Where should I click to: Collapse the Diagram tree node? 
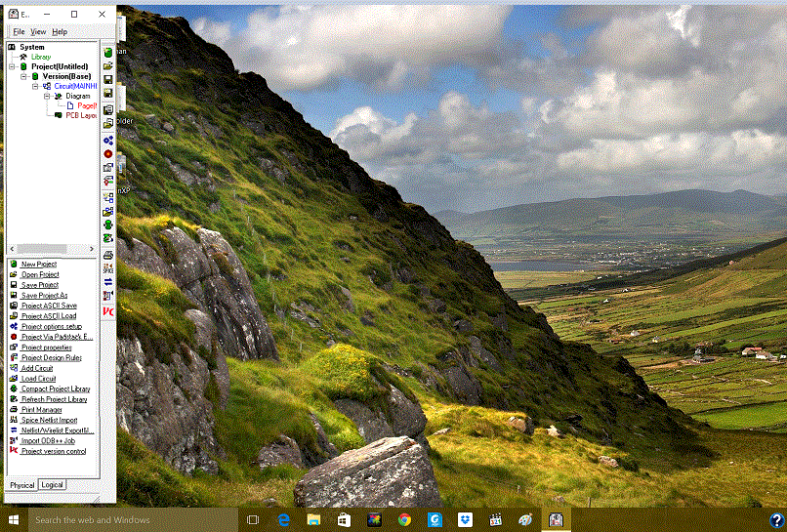point(47,96)
